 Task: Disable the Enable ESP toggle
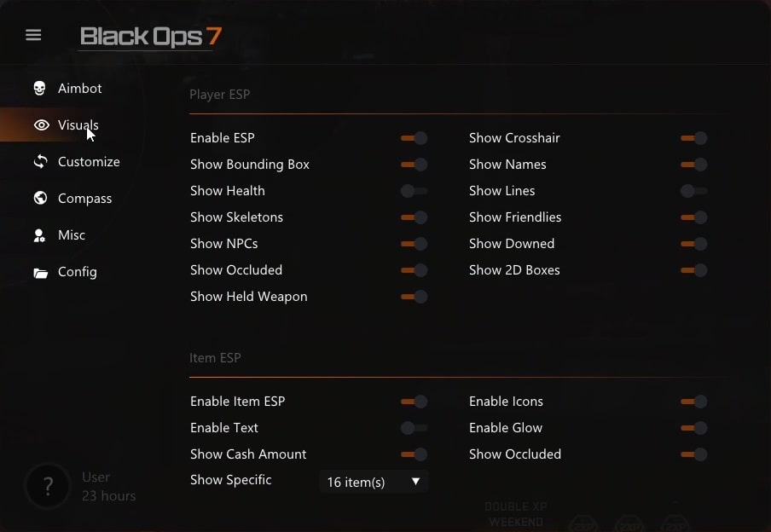(414, 137)
